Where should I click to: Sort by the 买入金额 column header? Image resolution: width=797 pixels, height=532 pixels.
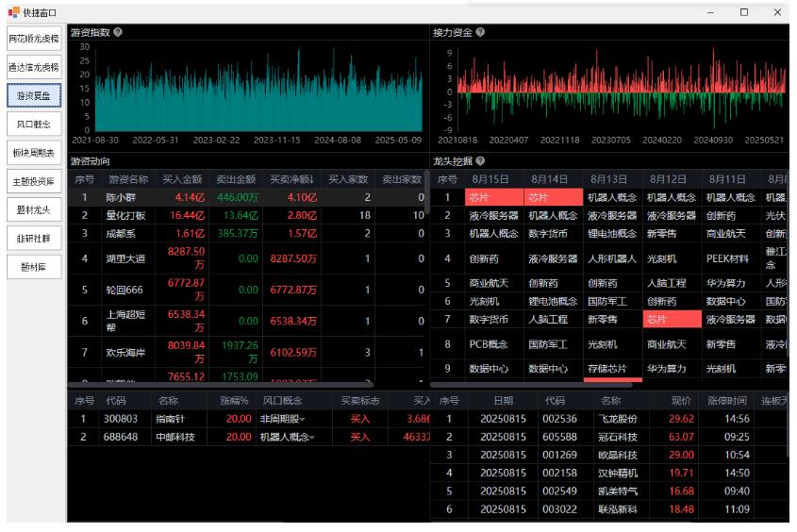pyautogui.click(x=182, y=179)
